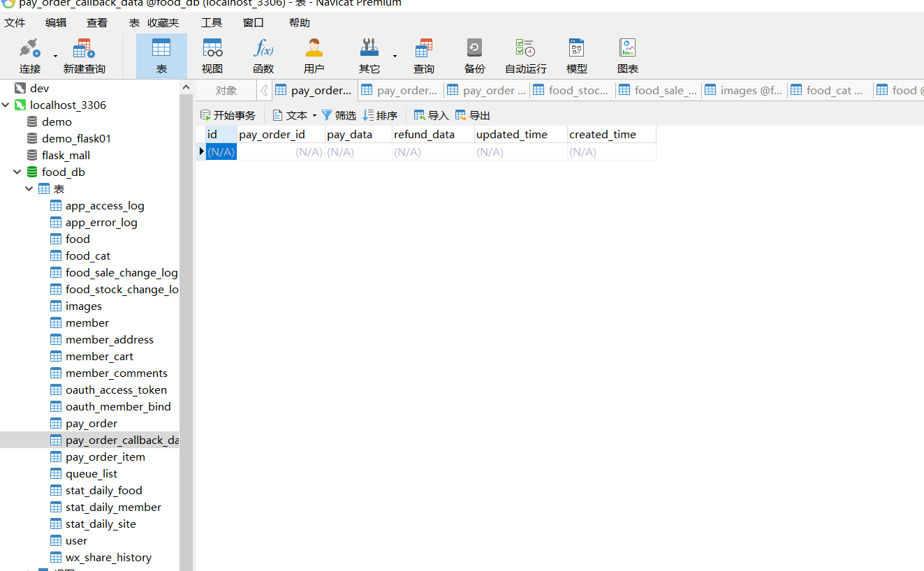Open the 帮助 menu
Screen dimensions: 924x571
coord(300,22)
